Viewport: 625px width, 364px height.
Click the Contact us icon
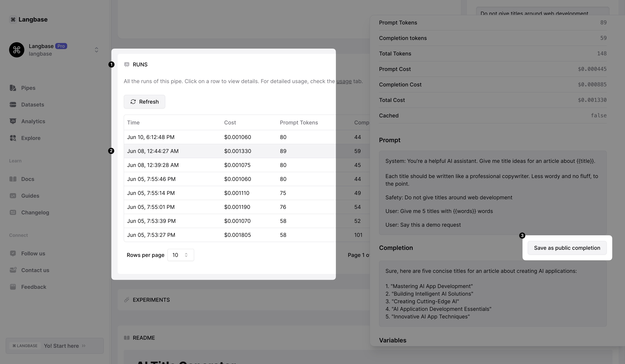click(13, 270)
